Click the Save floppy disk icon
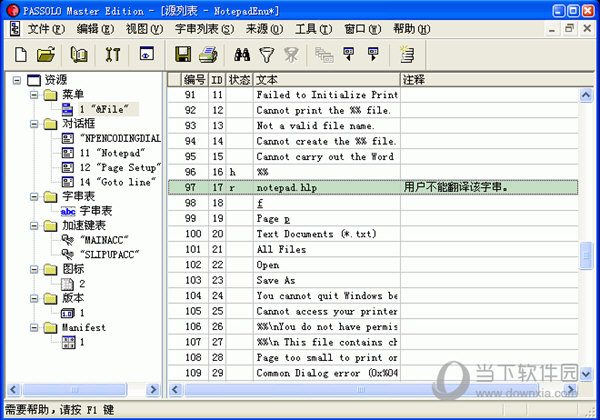Screen dimensions: 600x420 (x=183, y=54)
